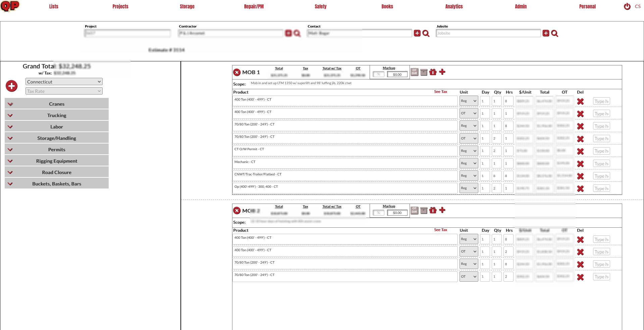The image size is (644, 330).
Task: Click the archive box icon in second MOB
Action: [x=424, y=210]
